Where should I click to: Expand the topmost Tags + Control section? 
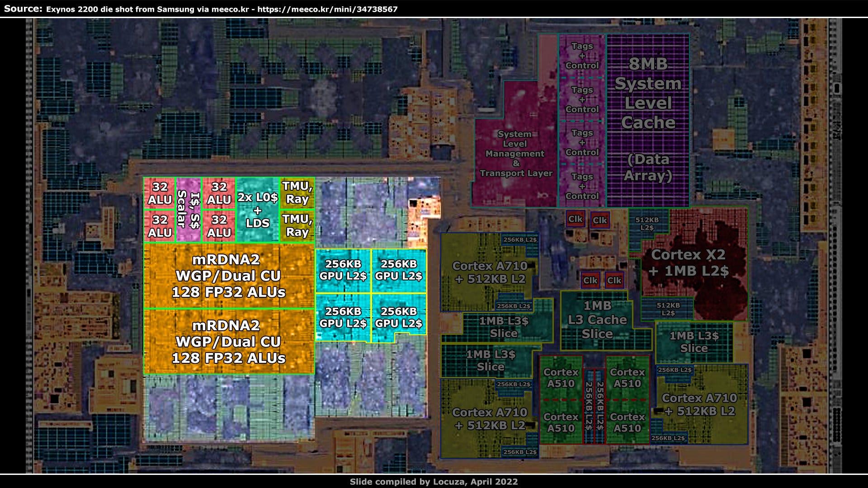pyautogui.click(x=582, y=56)
